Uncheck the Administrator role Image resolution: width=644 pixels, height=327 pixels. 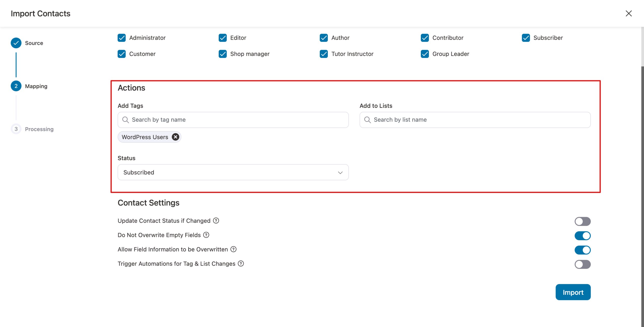pyautogui.click(x=122, y=38)
